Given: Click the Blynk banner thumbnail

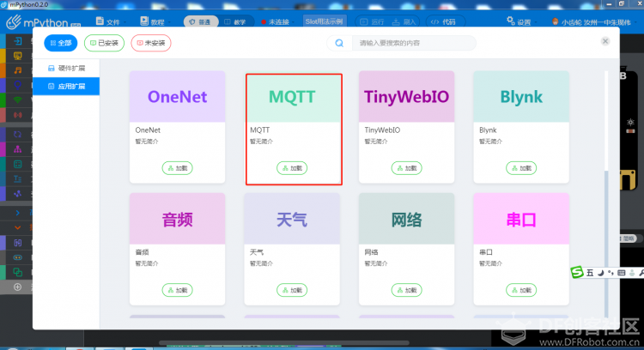Looking at the screenshot, I should coord(521,97).
